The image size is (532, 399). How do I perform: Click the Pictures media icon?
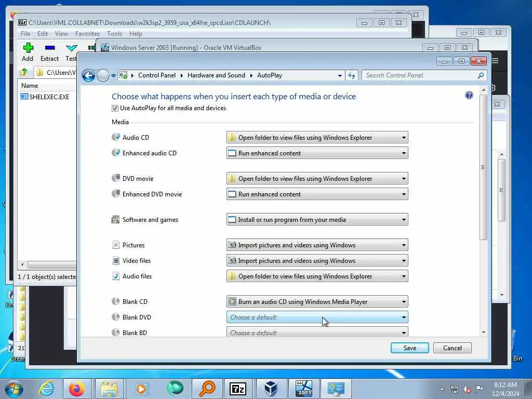[116, 245]
